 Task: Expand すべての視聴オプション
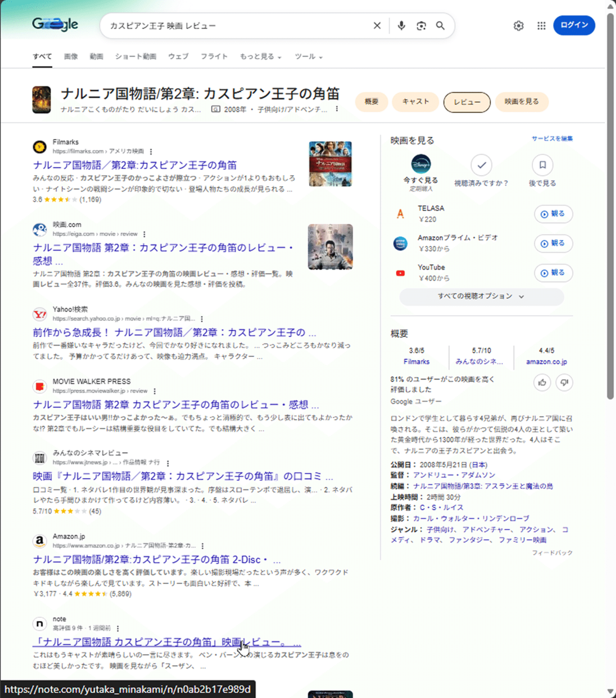(x=482, y=297)
